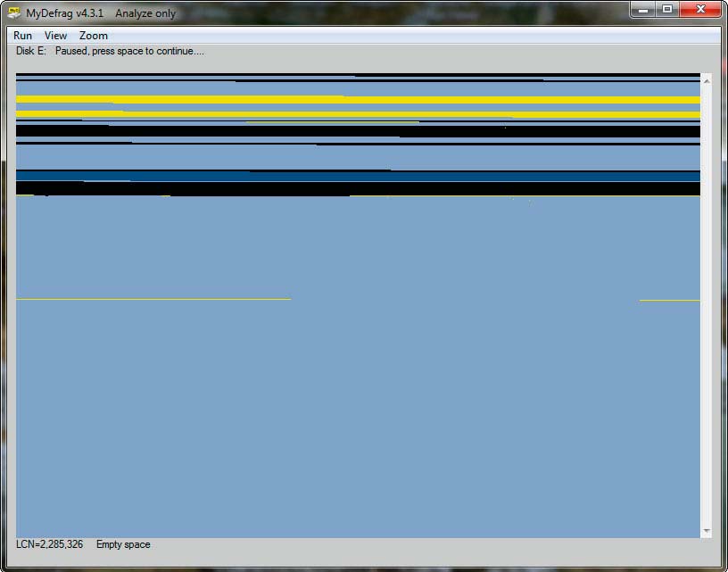Click the MyDefag app icon in title bar
Image resolution: width=728 pixels, height=572 pixels.
[x=14, y=12]
